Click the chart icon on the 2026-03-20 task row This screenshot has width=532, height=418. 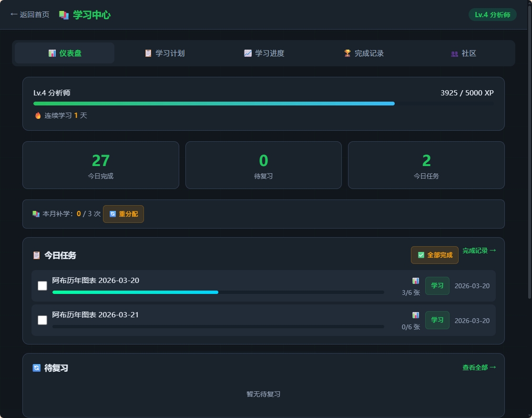[416, 281]
